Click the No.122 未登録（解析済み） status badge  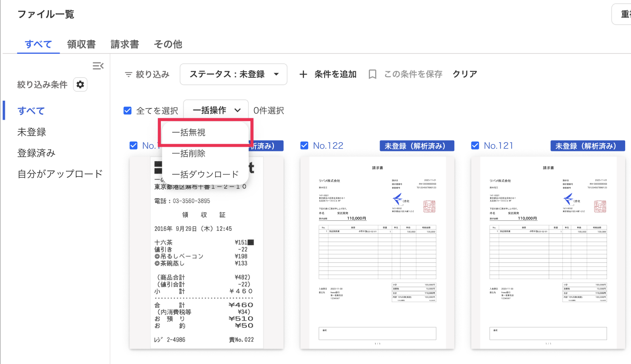417,146
